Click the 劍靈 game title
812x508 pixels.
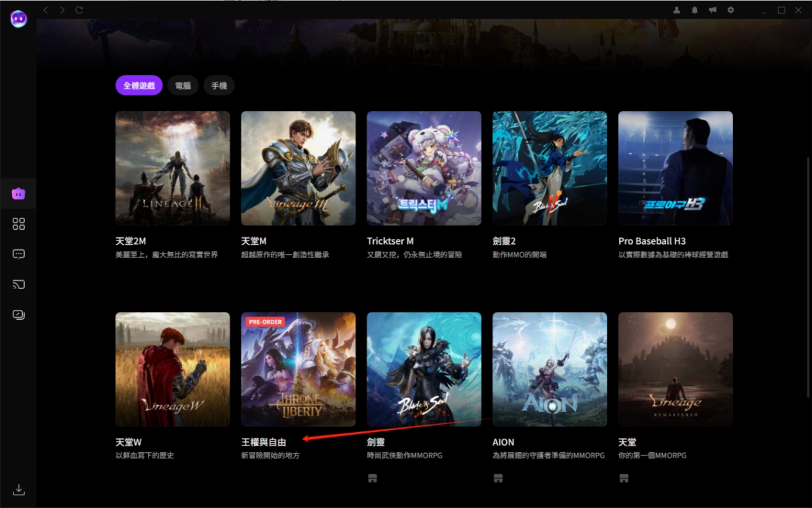click(376, 442)
